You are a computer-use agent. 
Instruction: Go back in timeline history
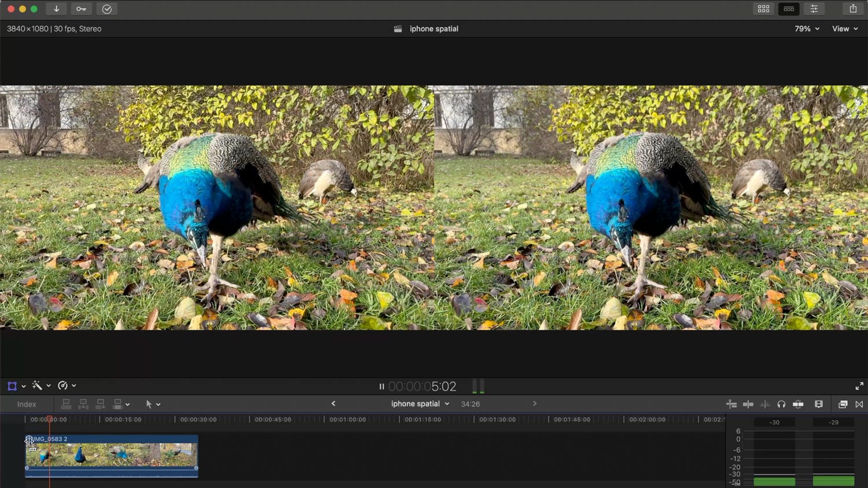point(333,404)
